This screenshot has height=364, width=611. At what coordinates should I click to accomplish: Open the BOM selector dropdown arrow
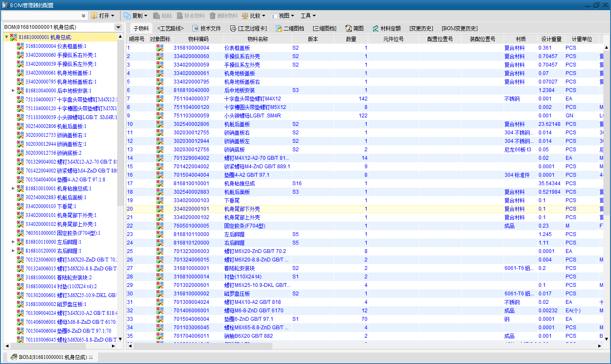(x=118, y=27)
